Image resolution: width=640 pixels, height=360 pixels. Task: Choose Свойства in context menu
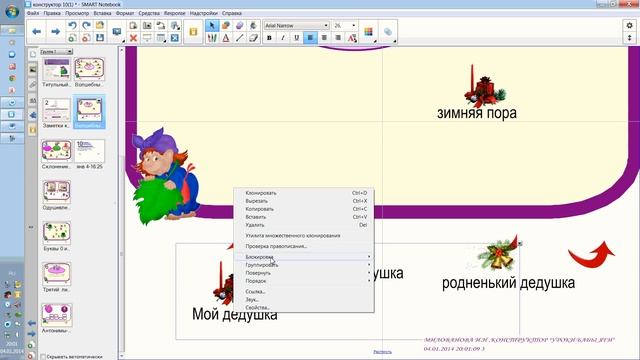click(x=304, y=307)
